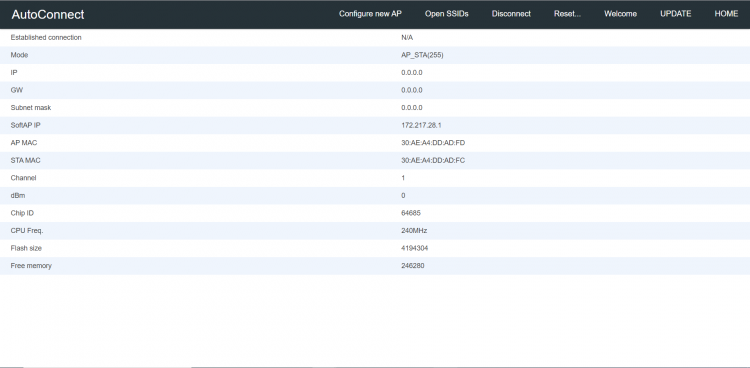Click the AutoConnect brand title
Viewport: 750px width, 368px height.
48,14
